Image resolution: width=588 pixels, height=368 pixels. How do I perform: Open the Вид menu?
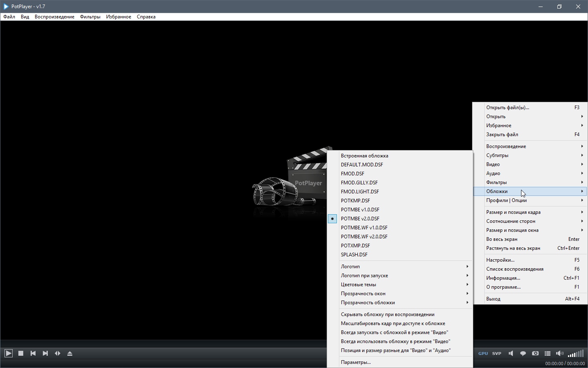click(x=25, y=17)
